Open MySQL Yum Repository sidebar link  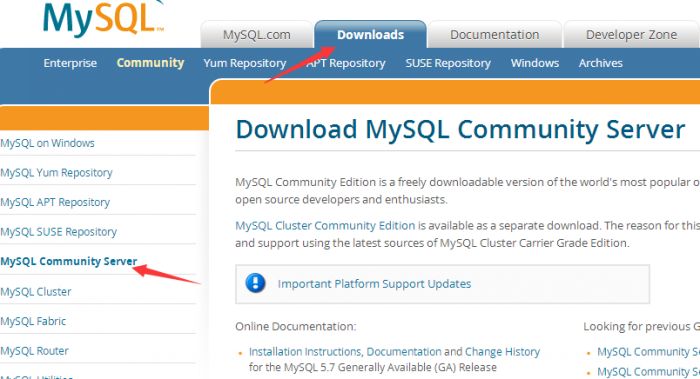(56, 173)
